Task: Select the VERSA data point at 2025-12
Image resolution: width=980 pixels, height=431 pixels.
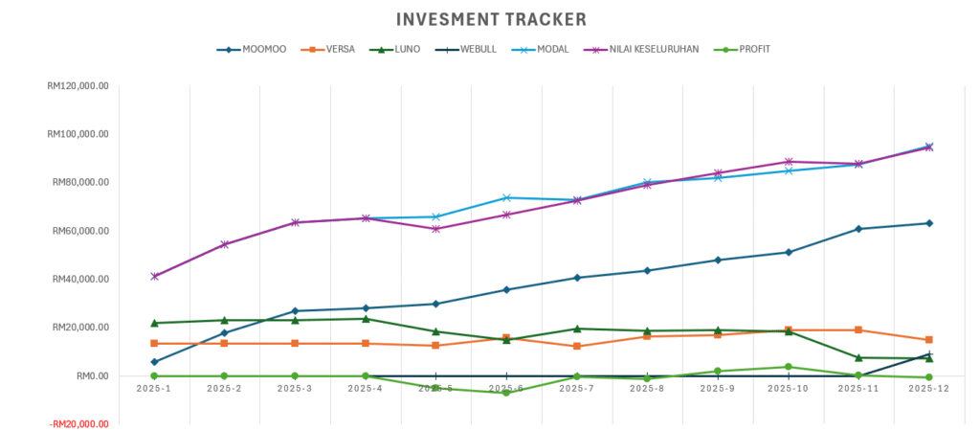Action: point(929,340)
